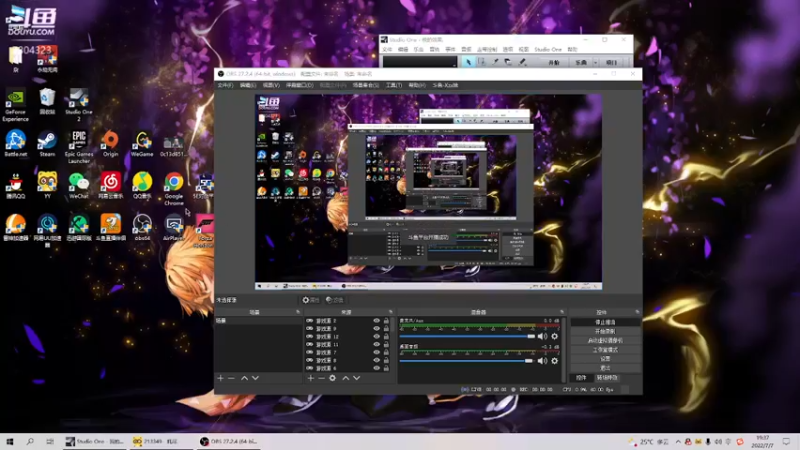Move scene up in Scenes panel
Image resolution: width=800 pixels, height=450 pixels.
[x=244, y=378]
